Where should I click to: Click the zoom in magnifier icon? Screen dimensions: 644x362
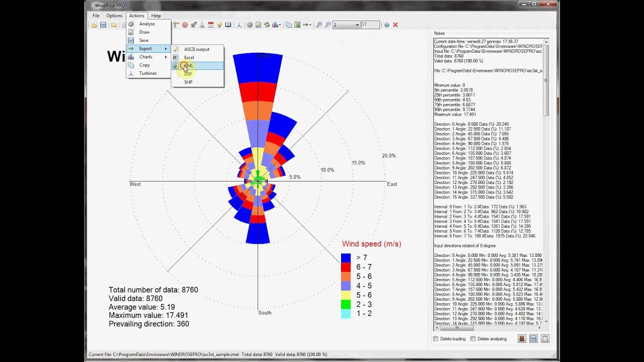[x=319, y=25]
